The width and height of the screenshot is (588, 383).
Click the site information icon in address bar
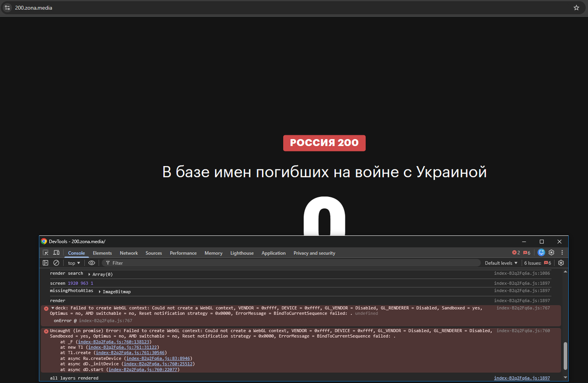pos(7,8)
